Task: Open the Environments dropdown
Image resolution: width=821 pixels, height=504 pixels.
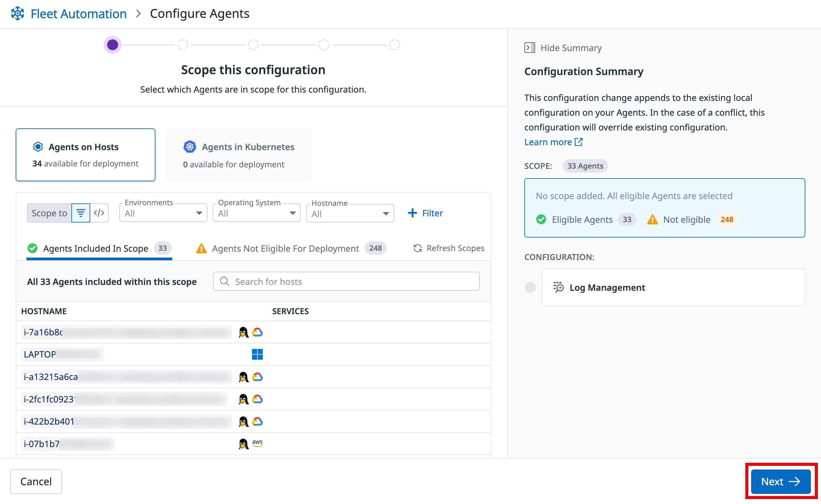Action: pyautogui.click(x=163, y=213)
